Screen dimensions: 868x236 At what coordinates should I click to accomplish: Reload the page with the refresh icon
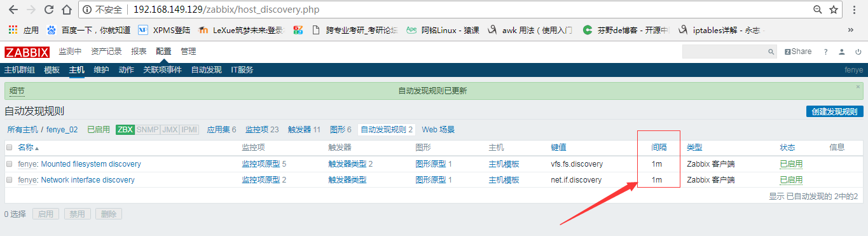coord(48,10)
